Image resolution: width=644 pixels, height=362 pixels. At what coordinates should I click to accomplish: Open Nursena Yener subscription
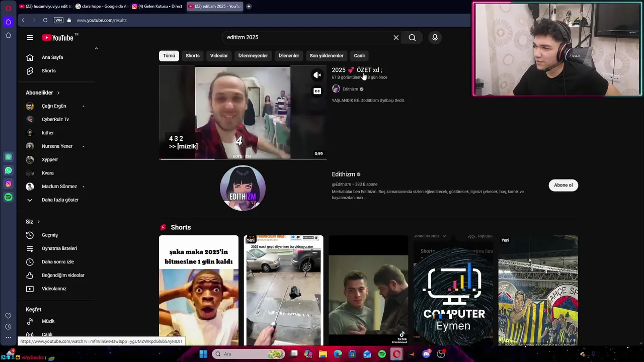[x=58, y=146]
